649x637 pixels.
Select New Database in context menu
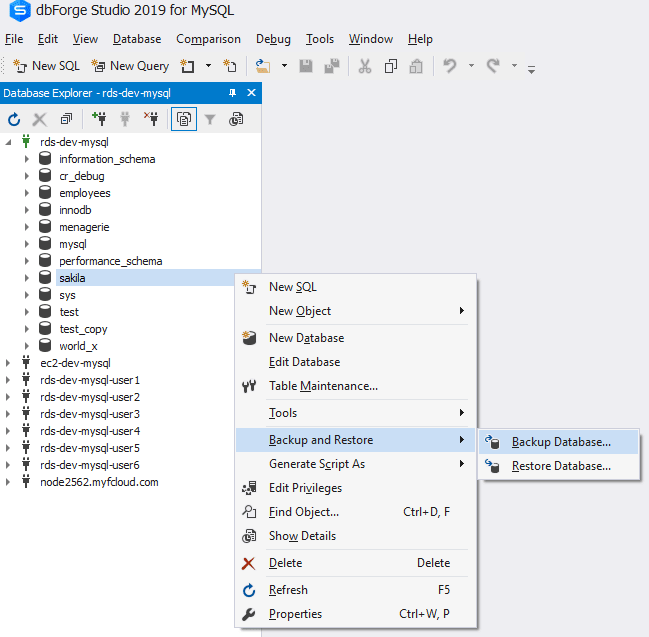pos(355,338)
